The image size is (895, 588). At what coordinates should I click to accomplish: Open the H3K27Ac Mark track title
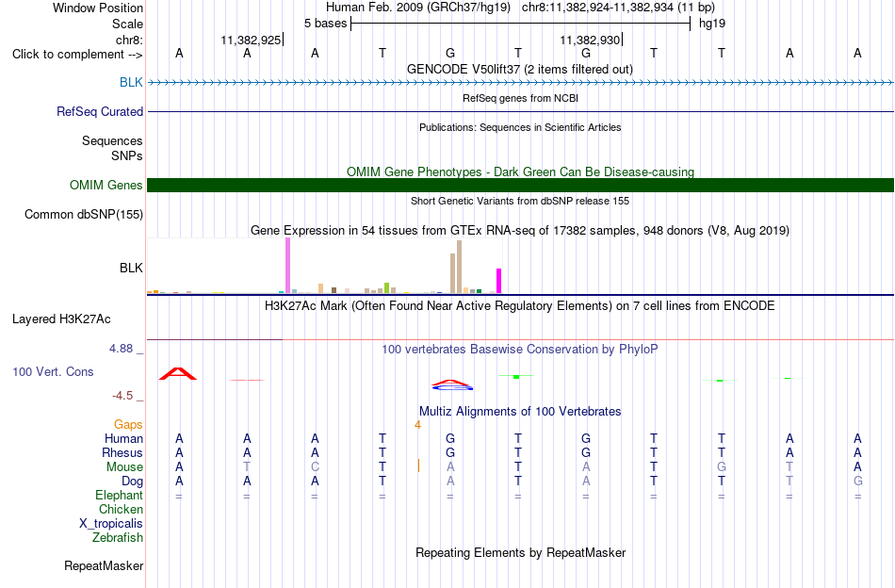click(520, 306)
